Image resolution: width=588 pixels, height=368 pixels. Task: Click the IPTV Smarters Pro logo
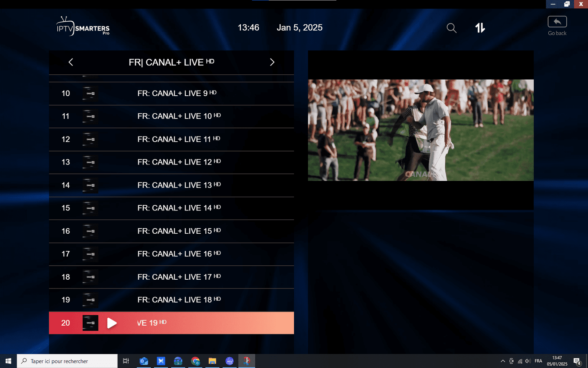click(83, 26)
